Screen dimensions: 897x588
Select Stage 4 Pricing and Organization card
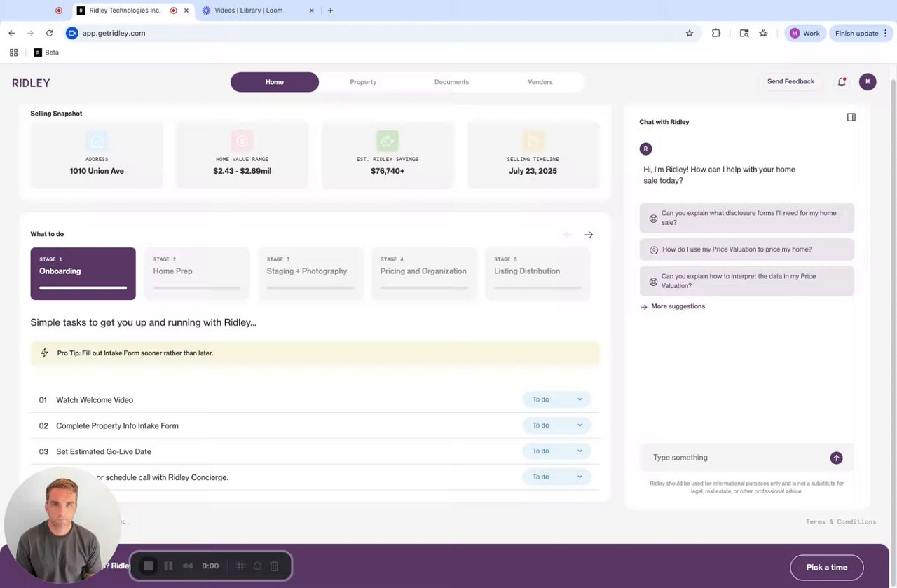pyautogui.click(x=424, y=273)
